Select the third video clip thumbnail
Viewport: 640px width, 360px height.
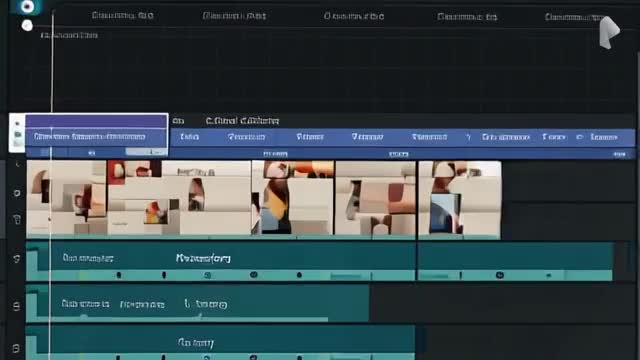(x=293, y=198)
